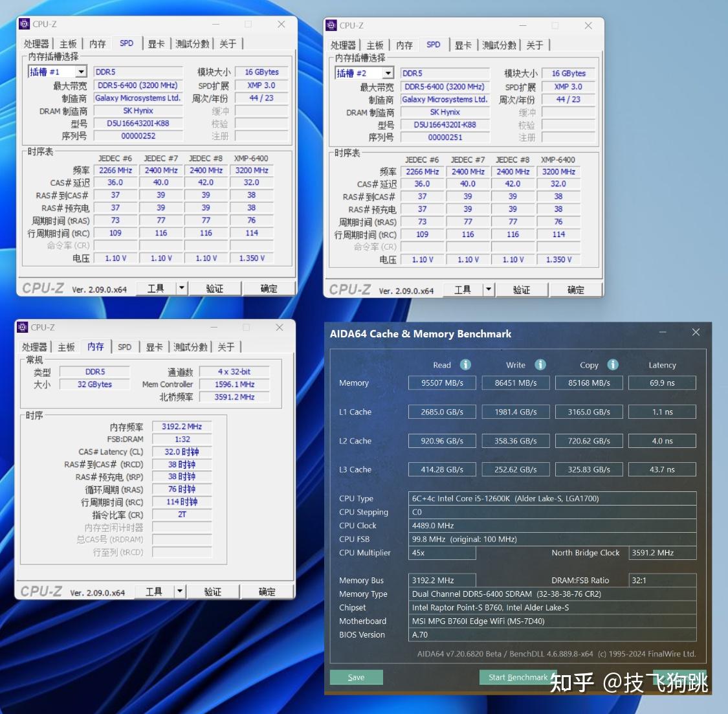
Task: Click Mem Controller value 1596.1 MHz
Action: point(234,384)
